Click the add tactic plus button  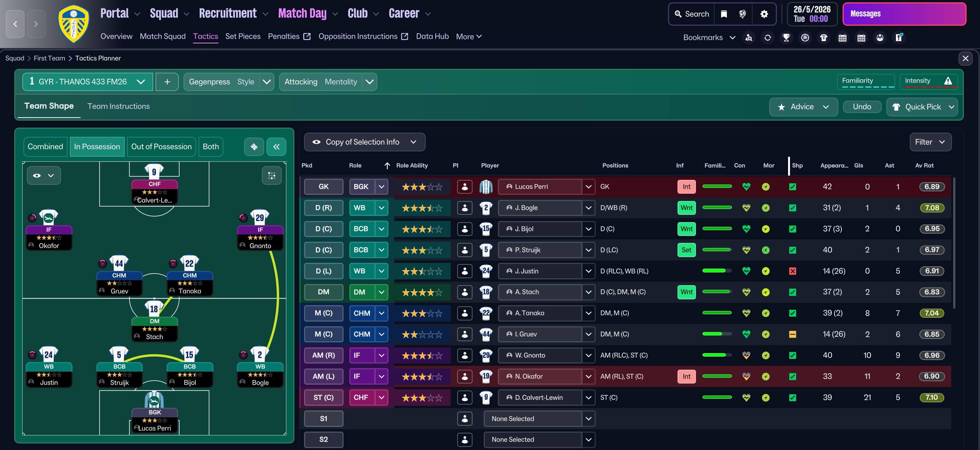(167, 82)
